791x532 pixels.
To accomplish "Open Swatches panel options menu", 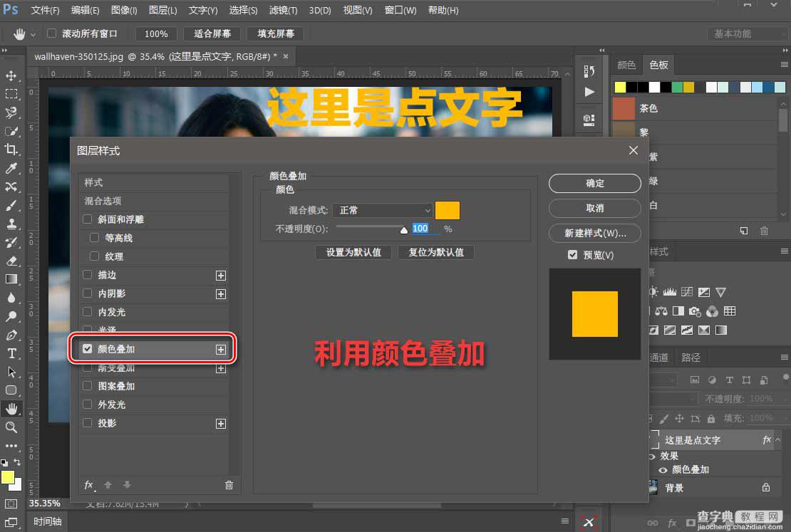I will click(785, 65).
